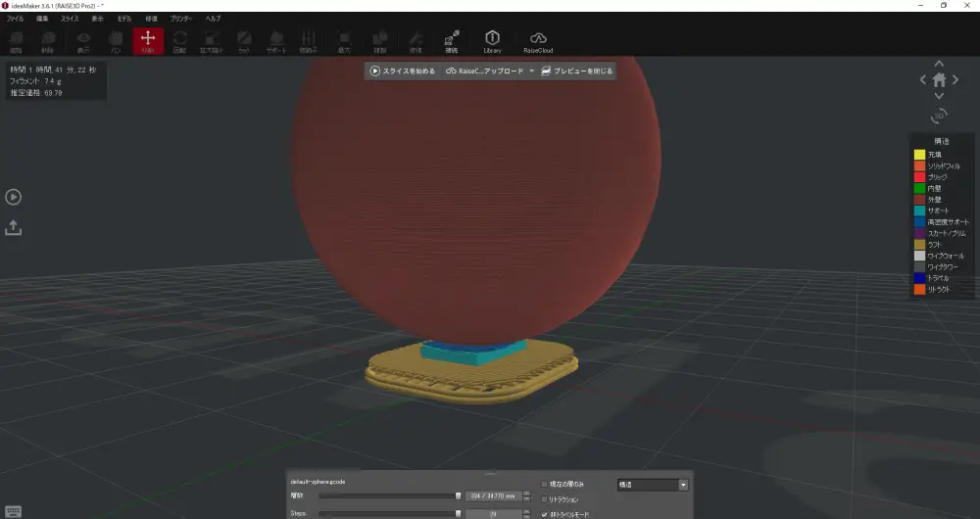980x519 pixels.
Task: Open the Library icon in toolbar
Action: [492, 41]
